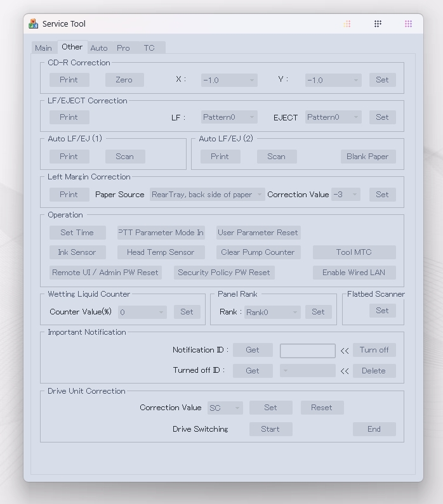Click the Zero button
443x504 pixels.
point(124,80)
